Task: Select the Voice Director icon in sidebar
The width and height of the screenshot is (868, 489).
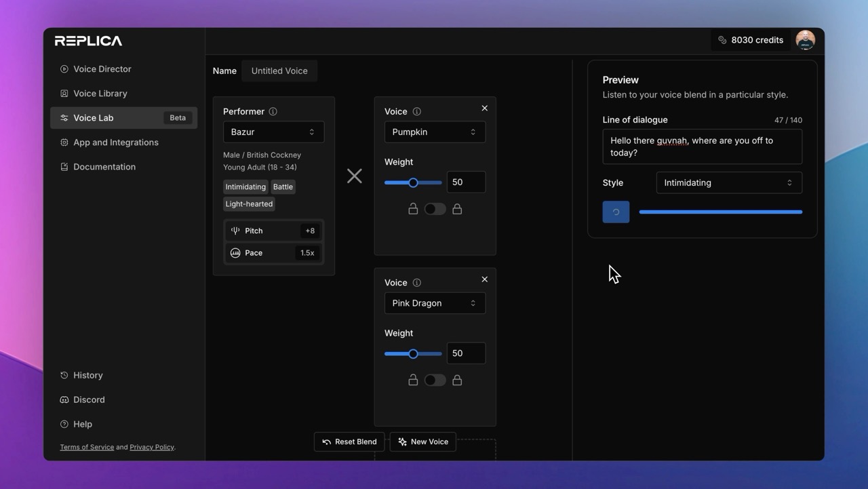Action: [64, 69]
